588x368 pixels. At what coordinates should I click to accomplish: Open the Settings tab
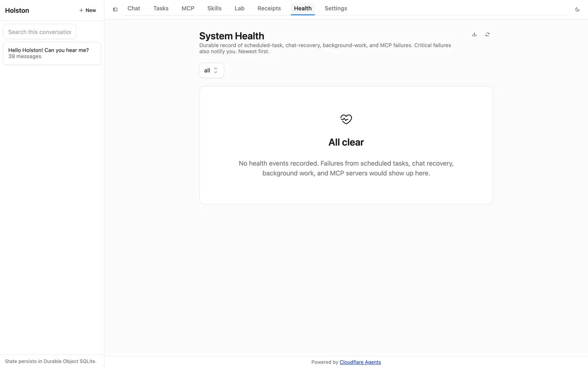coord(336,8)
